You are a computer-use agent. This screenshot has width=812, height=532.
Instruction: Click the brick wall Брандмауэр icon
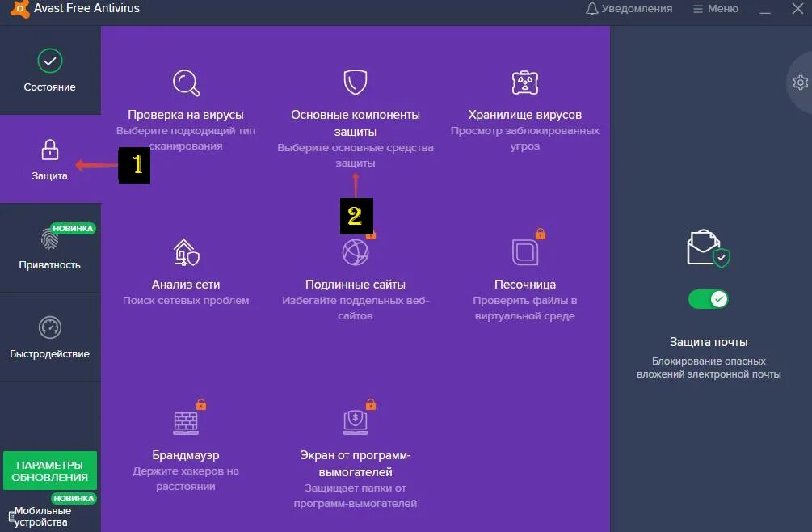185,423
